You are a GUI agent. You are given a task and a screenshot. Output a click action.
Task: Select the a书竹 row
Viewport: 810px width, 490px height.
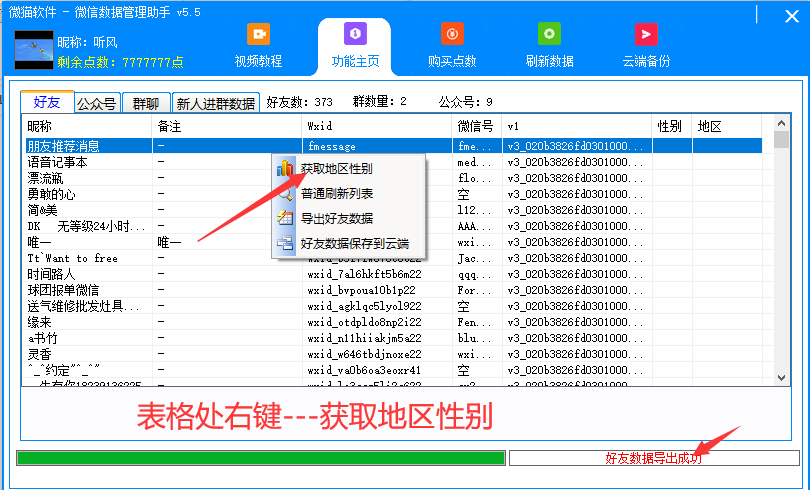tap(393, 338)
